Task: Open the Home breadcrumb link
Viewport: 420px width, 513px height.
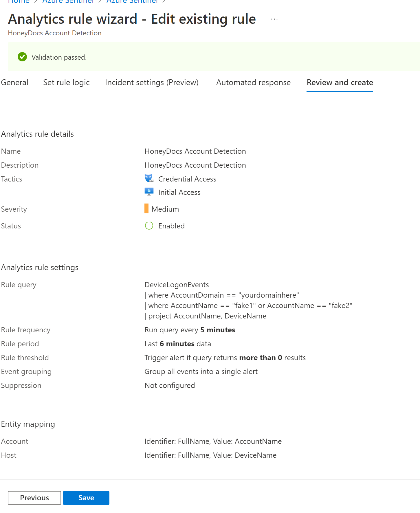Action: pos(19,1)
